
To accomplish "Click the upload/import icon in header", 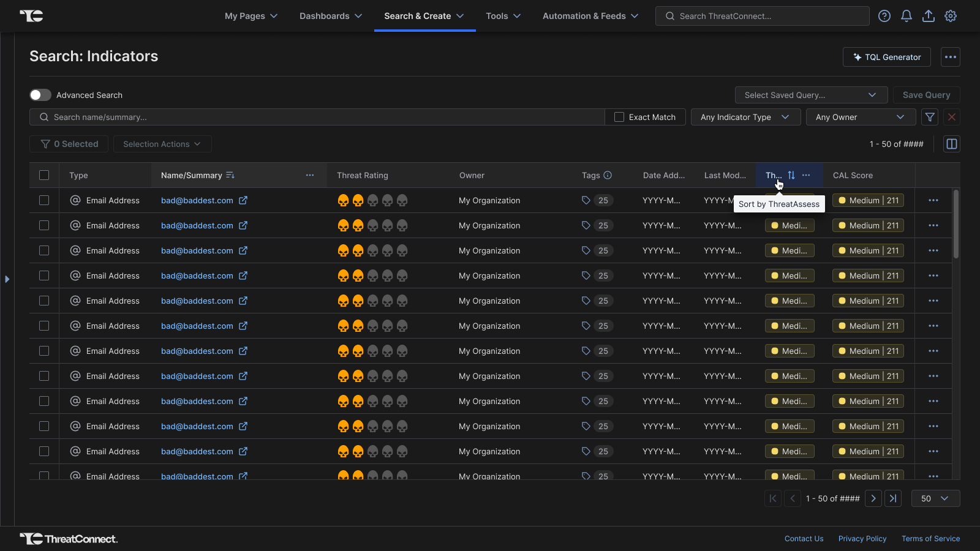I will [x=928, y=16].
